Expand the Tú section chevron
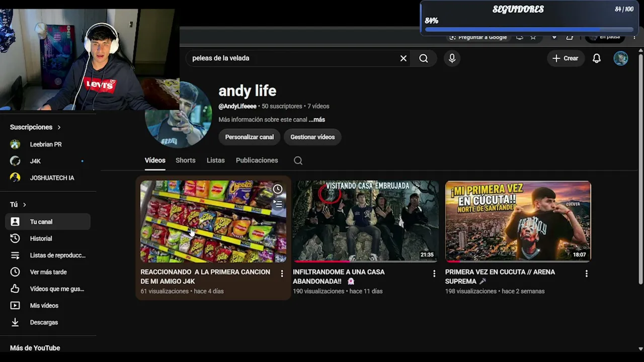Screen dimensions: 644x362 click(24, 205)
